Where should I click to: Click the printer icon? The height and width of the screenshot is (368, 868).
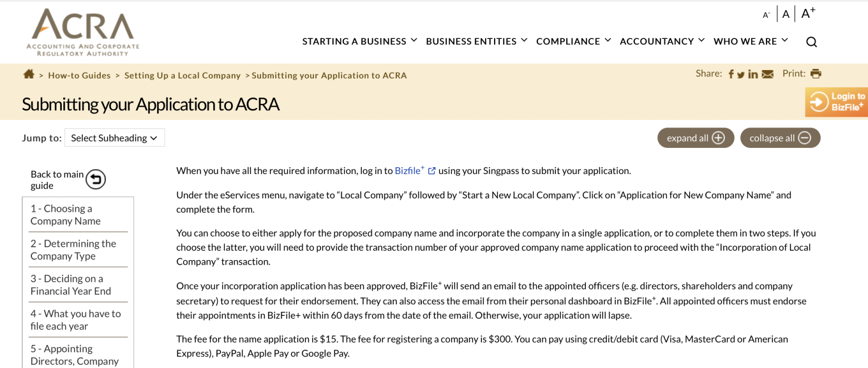(816, 73)
